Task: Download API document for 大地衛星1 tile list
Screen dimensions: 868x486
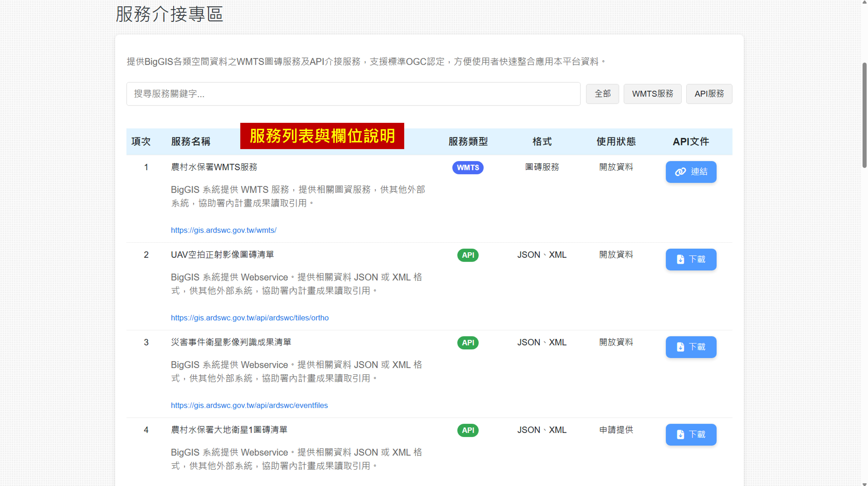Action: click(x=690, y=434)
